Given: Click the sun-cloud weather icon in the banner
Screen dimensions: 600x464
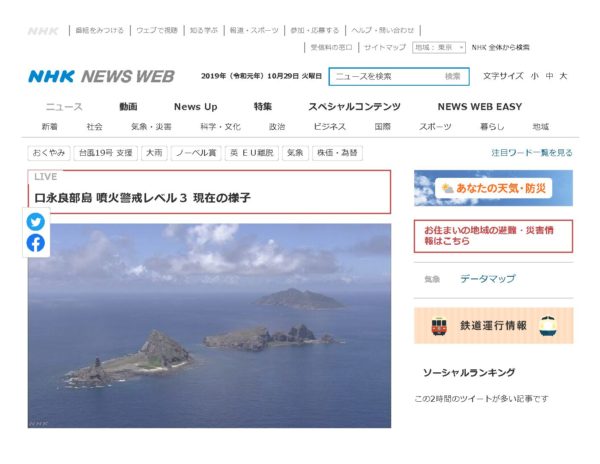Looking at the screenshot, I should tap(447, 188).
